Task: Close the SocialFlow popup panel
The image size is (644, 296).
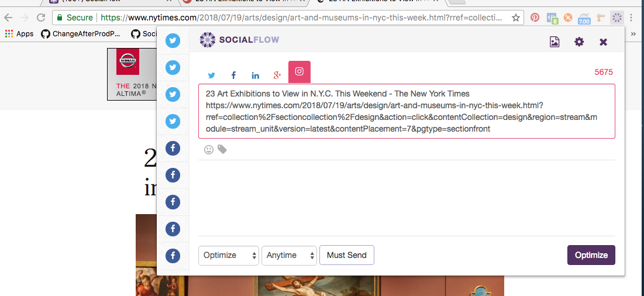Action: (603, 42)
